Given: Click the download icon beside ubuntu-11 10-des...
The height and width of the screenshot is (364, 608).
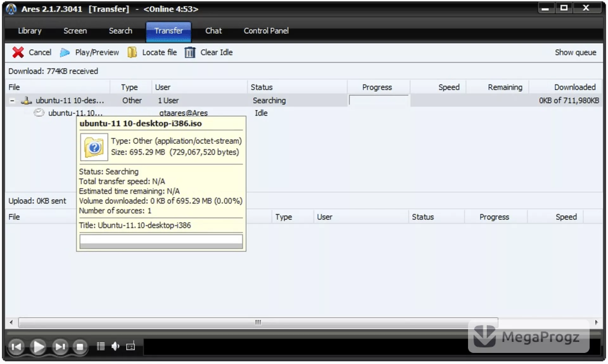Looking at the screenshot, I should [x=27, y=101].
